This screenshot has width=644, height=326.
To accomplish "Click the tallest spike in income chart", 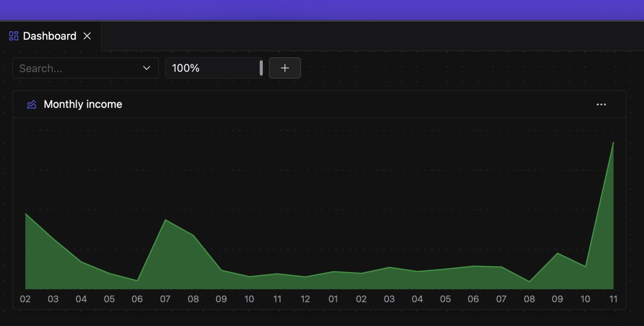I will point(613,143).
